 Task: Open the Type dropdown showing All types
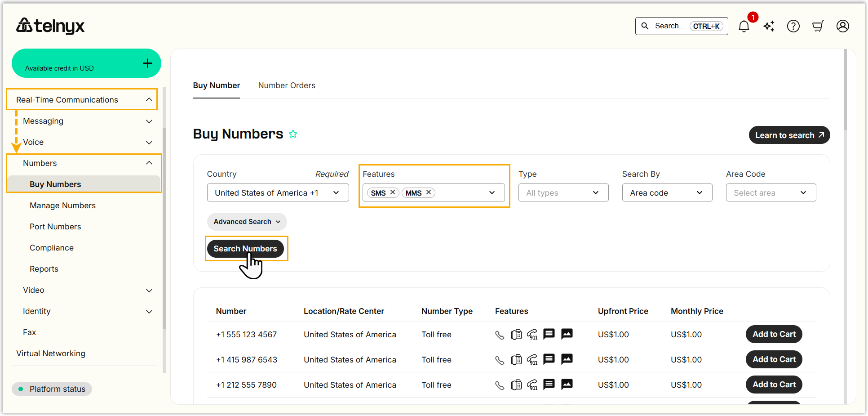click(x=563, y=193)
